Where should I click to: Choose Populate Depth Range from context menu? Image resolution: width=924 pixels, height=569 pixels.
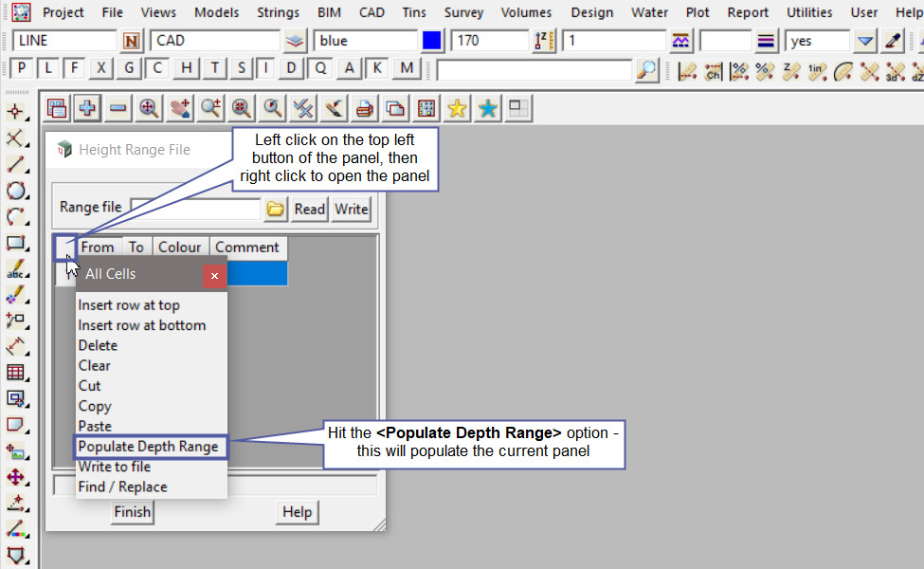[149, 447]
